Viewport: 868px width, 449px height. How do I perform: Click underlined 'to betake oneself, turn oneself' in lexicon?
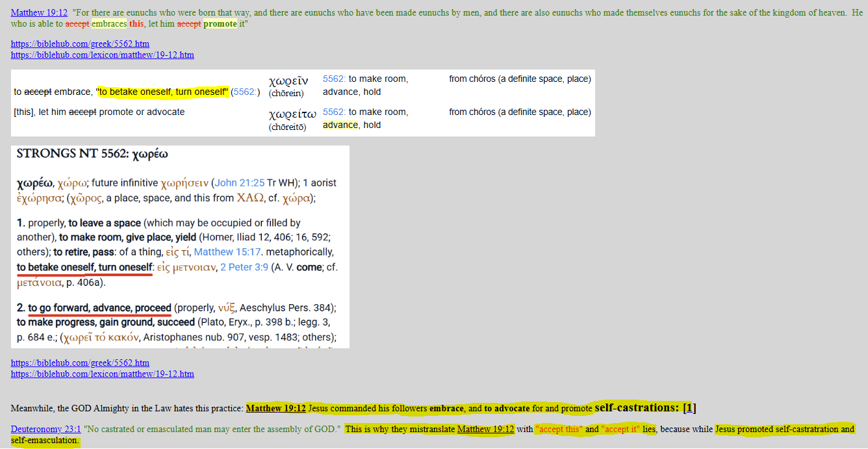pos(84,267)
